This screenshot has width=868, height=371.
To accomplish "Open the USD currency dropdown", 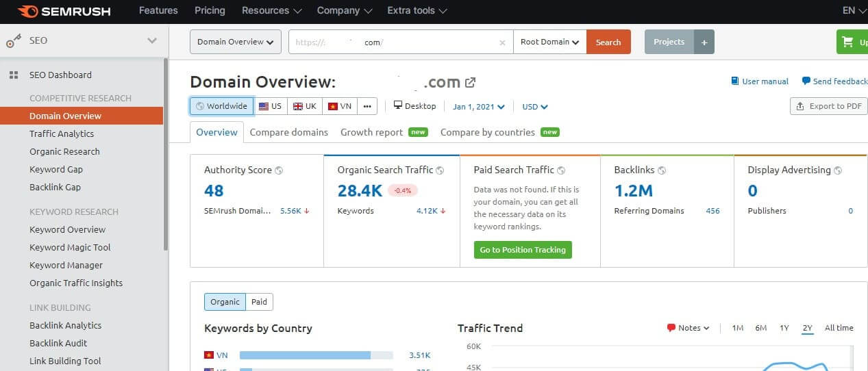I will [x=535, y=107].
